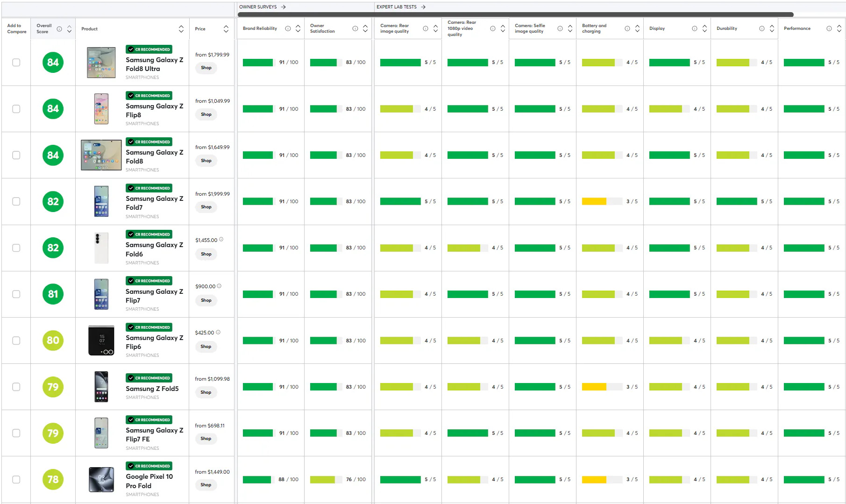Sort by Brand Reliability
This screenshot has height=504, width=846.
(298, 28)
